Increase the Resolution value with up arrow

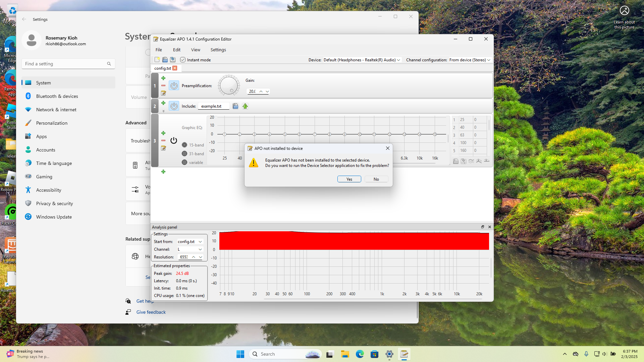click(x=194, y=257)
